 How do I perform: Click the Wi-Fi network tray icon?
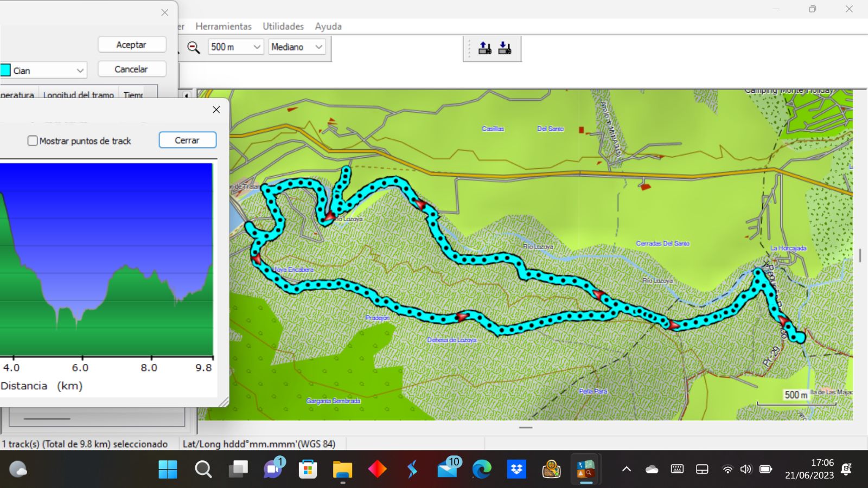pyautogui.click(x=728, y=470)
